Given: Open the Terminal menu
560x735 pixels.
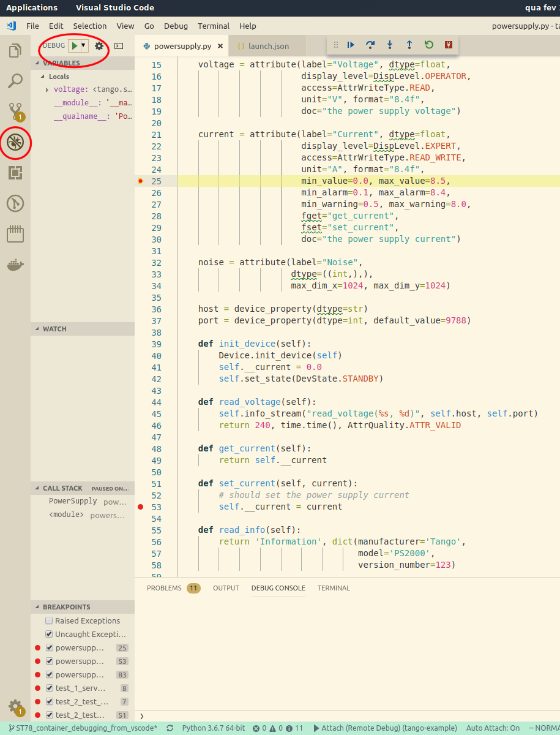Looking at the screenshot, I should (214, 26).
